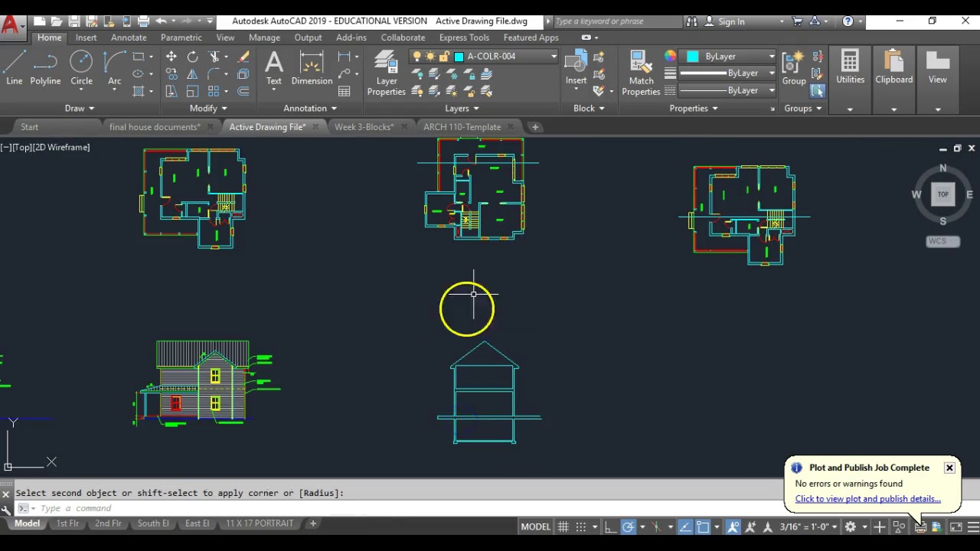
Task: Expand the Layers panel
Action: point(462,109)
